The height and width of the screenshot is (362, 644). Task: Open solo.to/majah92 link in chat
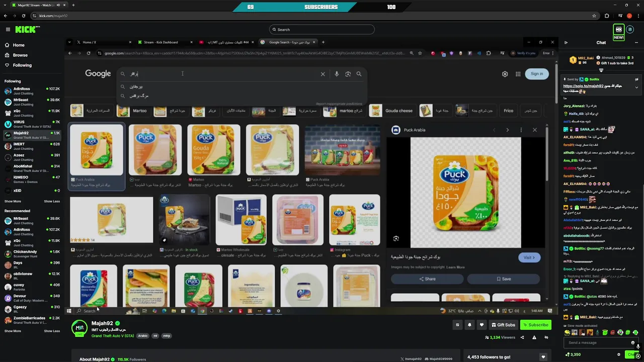[x=583, y=86]
